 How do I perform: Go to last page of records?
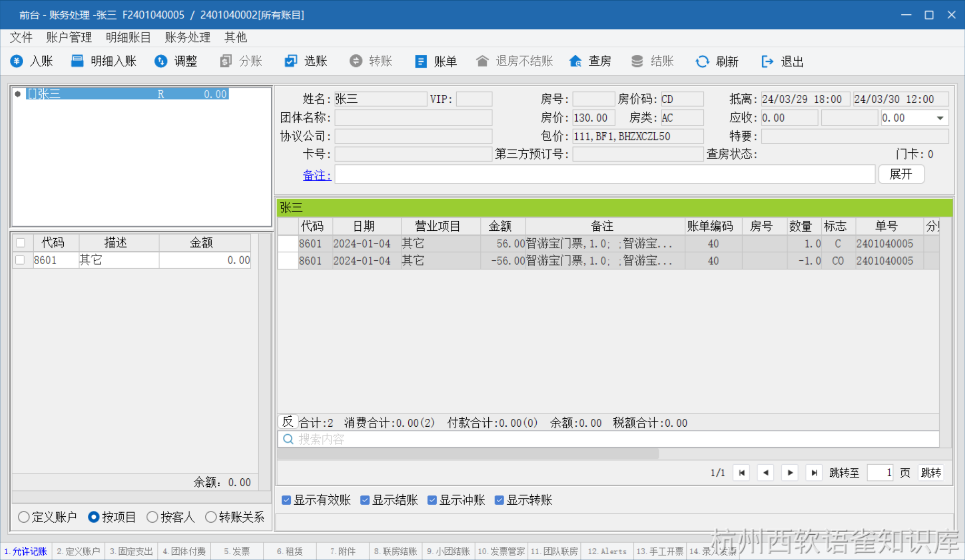pyautogui.click(x=814, y=473)
